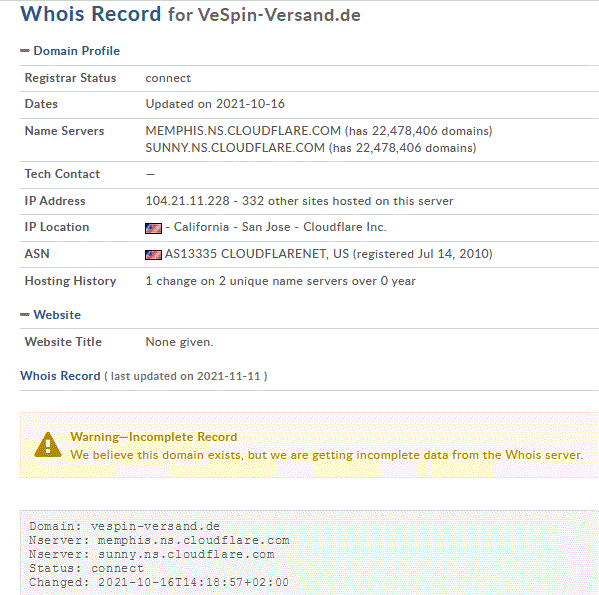Click the US flag icon in IP Location
Screen dimensions: 599x595
(154, 228)
